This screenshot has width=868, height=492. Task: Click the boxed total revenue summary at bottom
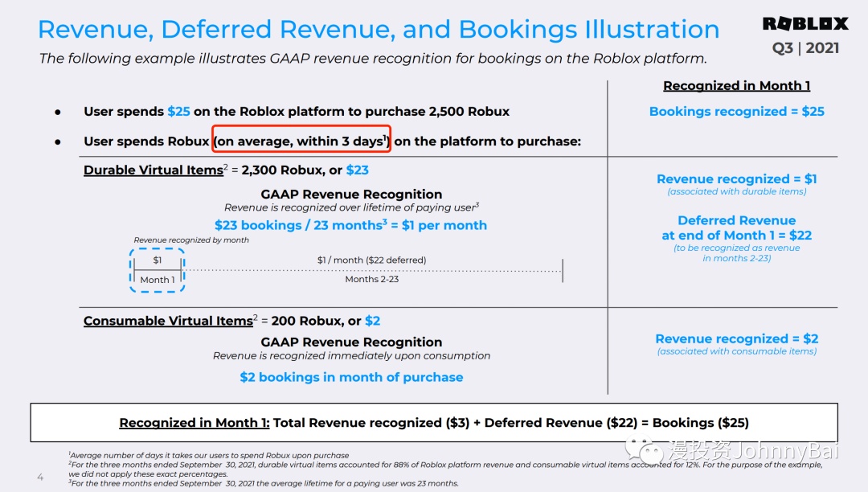pyautogui.click(x=434, y=423)
